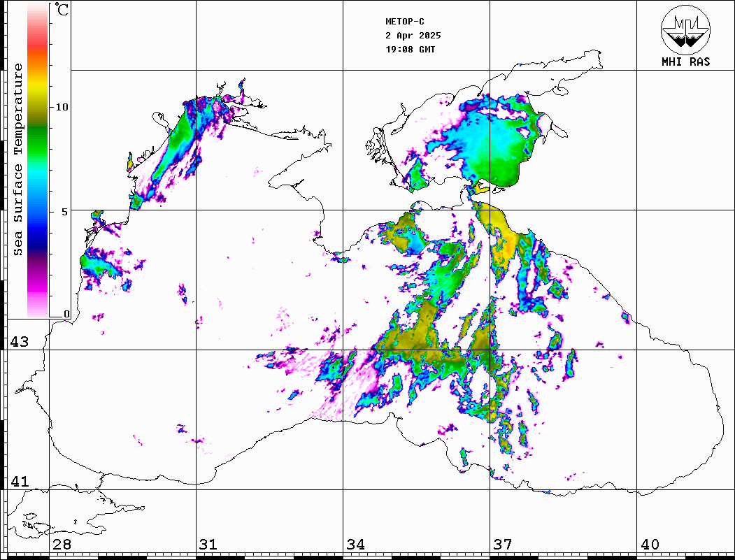Click longitude label '28'
Image resolution: width=735 pixels, height=560 pixels.
click(62, 545)
